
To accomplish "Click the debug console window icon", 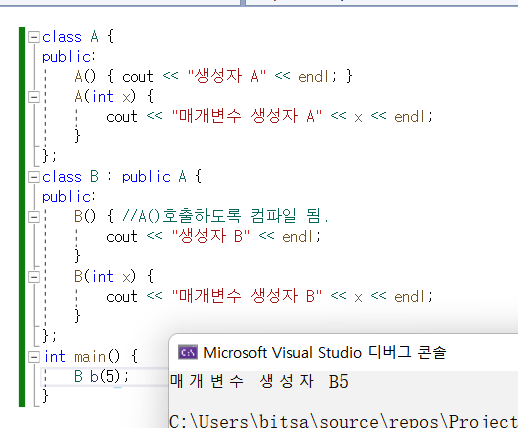I will (188, 352).
